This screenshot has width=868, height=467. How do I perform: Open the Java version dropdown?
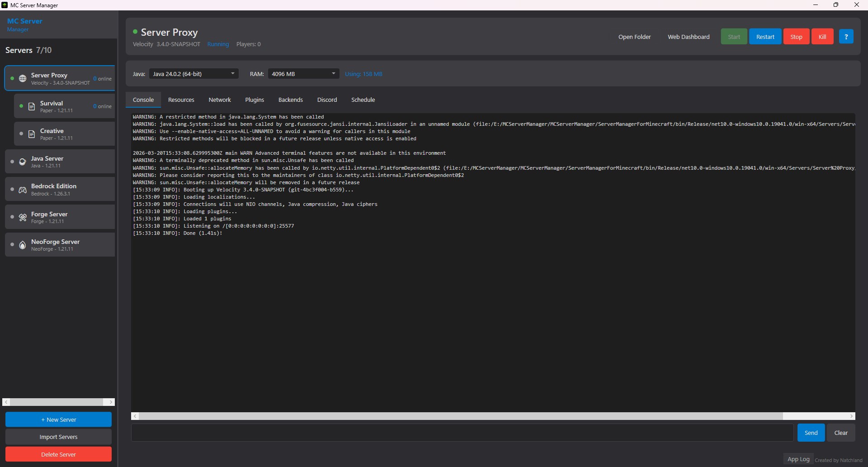(193, 74)
